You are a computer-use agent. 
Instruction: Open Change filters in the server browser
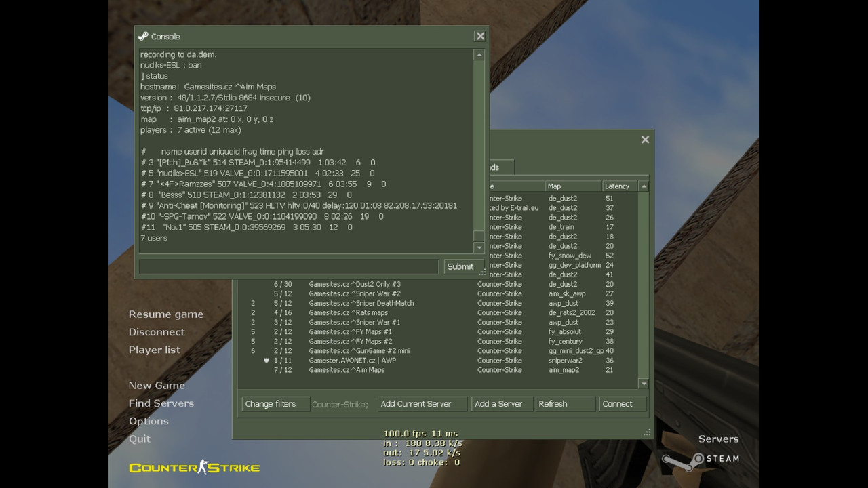tap(275, 404)
